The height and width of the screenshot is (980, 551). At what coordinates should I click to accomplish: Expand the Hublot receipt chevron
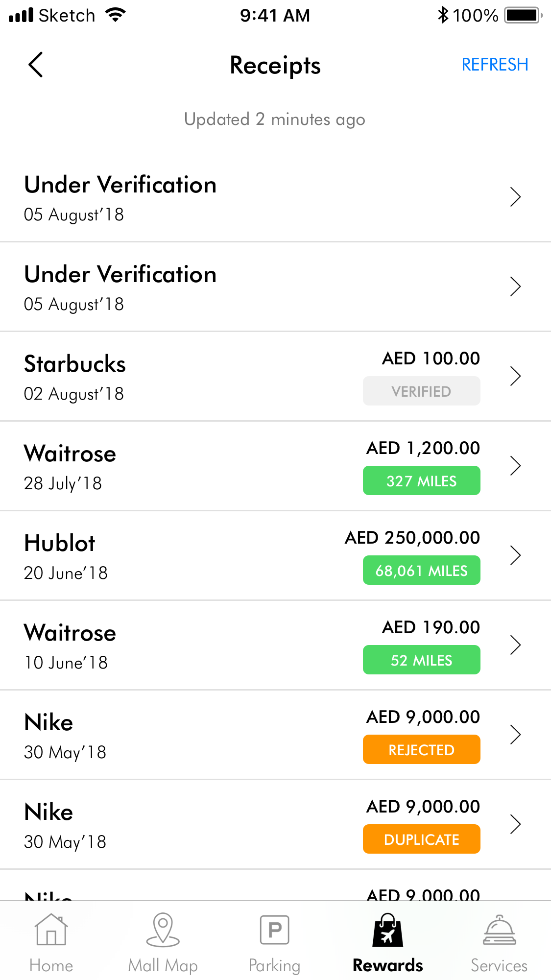(x=515, y=555)
